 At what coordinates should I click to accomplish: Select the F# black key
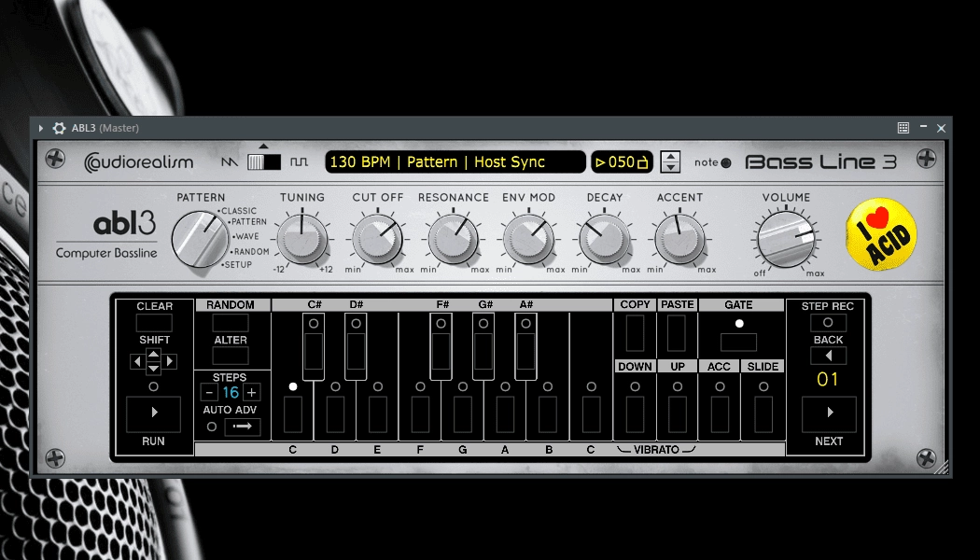point(441,347)
